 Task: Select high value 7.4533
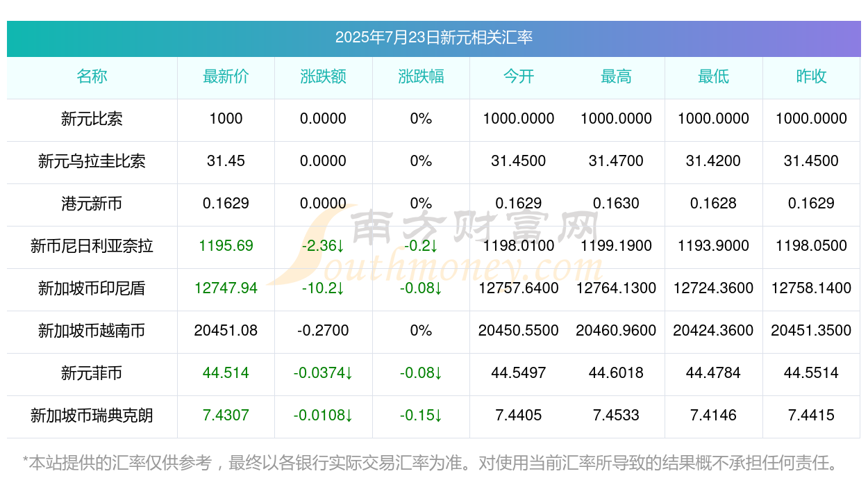(x=616, y=416)
